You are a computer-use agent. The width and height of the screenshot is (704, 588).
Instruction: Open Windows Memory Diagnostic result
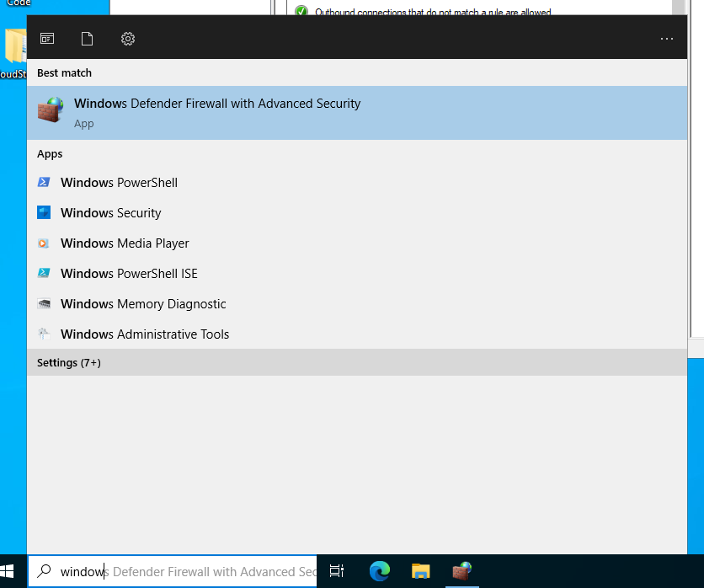[x=357, y=303]
